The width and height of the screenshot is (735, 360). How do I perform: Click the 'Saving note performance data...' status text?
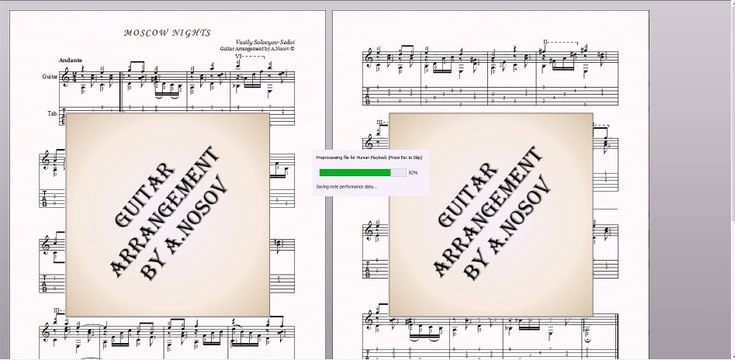(346, 187)
